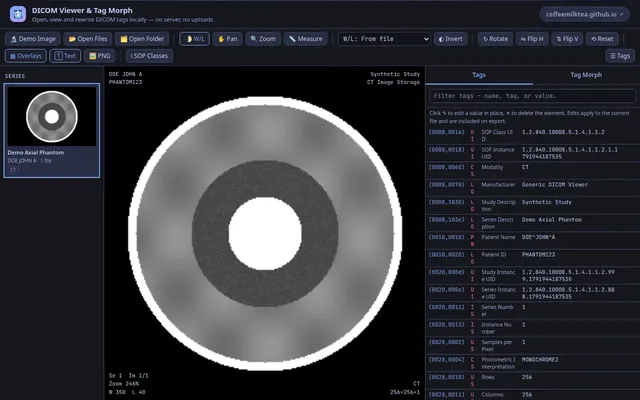Screen dimensions: 640x400
Task: Click the CT modality badge in the series card
Action: pos(13,170)
